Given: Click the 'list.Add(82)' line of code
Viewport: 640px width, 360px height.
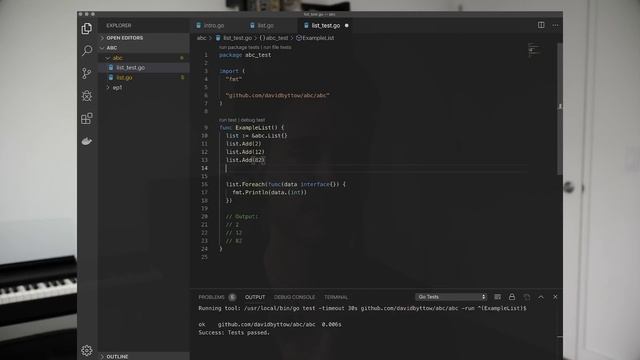Looking at the screenshot, I should [246, 160].
